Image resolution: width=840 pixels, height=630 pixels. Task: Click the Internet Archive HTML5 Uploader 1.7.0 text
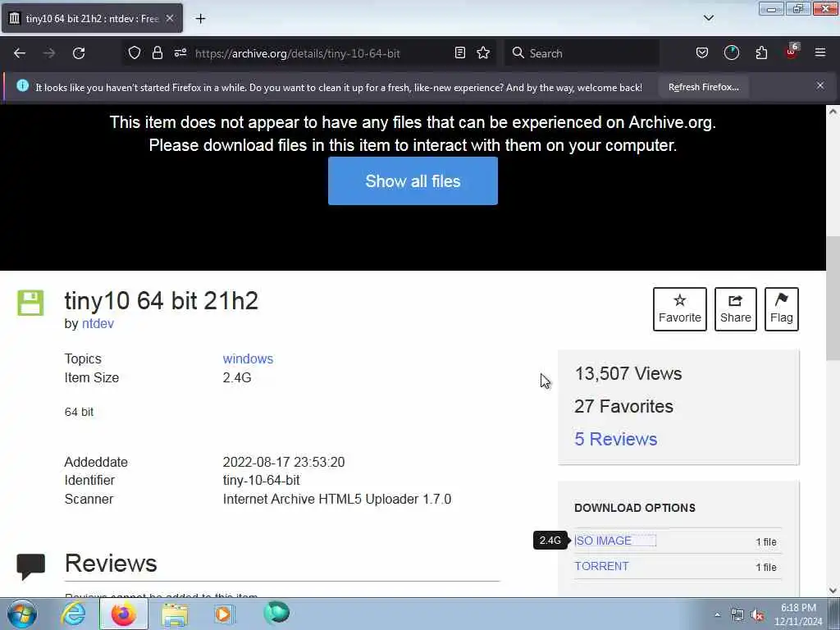pos(337,500)
